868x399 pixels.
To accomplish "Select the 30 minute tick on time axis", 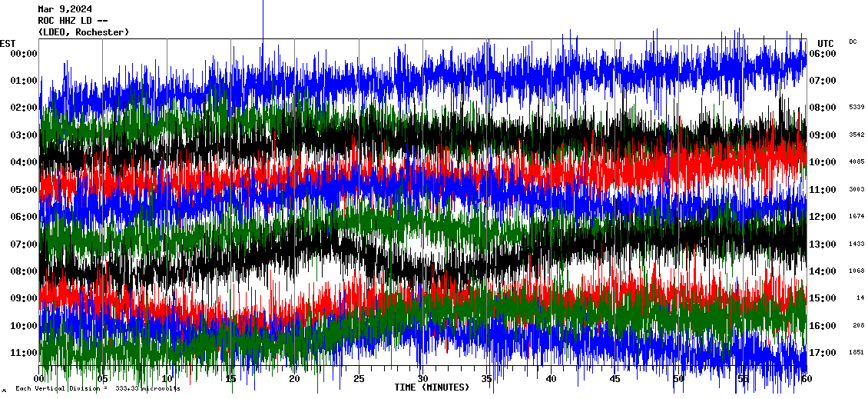I will point(422,379).
